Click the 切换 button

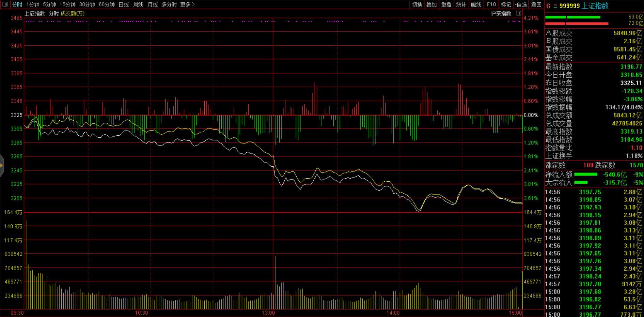(417, 4)
